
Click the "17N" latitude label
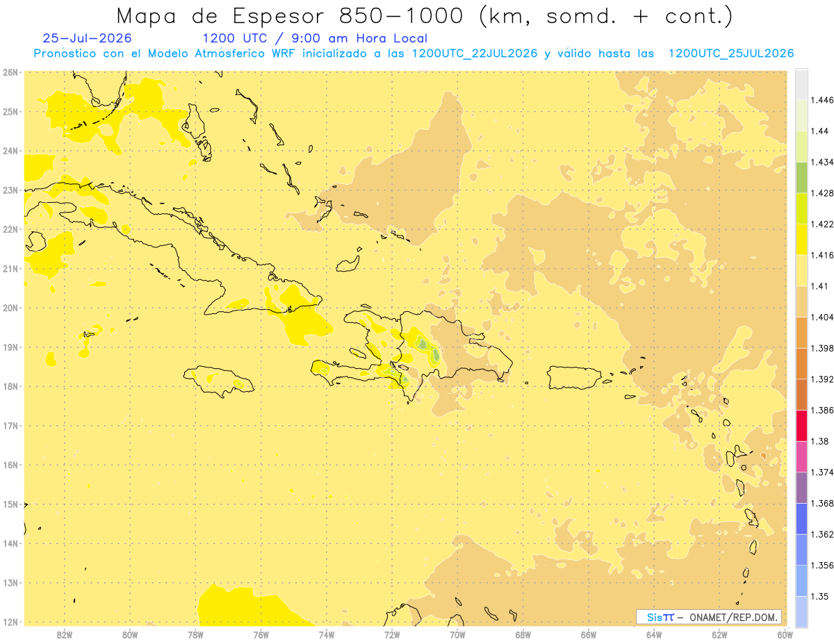tap(10, 425)
